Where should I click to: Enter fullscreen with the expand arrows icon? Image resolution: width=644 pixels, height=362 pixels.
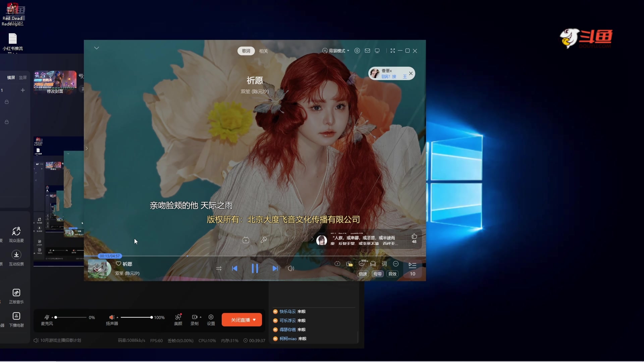point(393,51)
